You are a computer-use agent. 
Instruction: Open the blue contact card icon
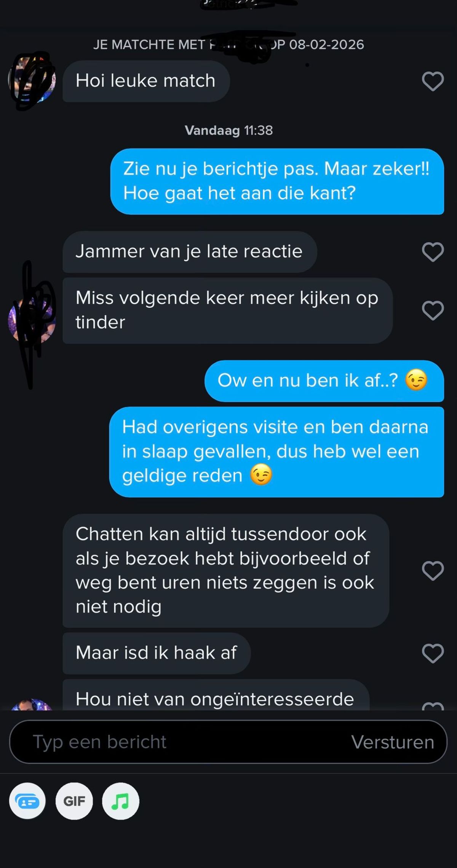tap(27, 801)
